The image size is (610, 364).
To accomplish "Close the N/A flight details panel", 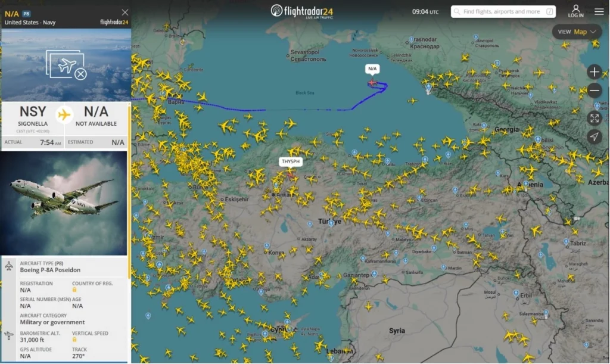I will 125,12.
